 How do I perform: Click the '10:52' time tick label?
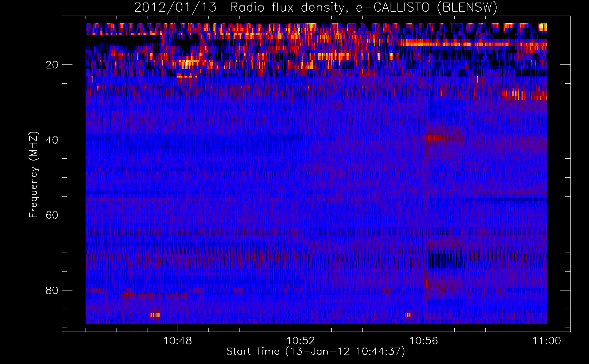[x=301, y=341]
